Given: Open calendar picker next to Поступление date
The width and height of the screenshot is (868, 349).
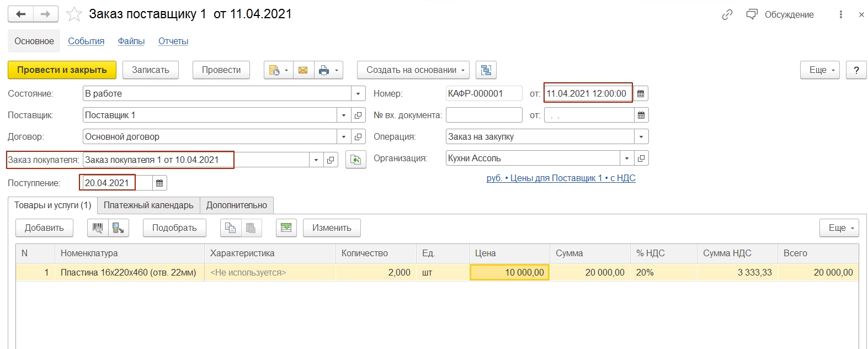Looking at the screenshot, I should [x=159, y=183].
